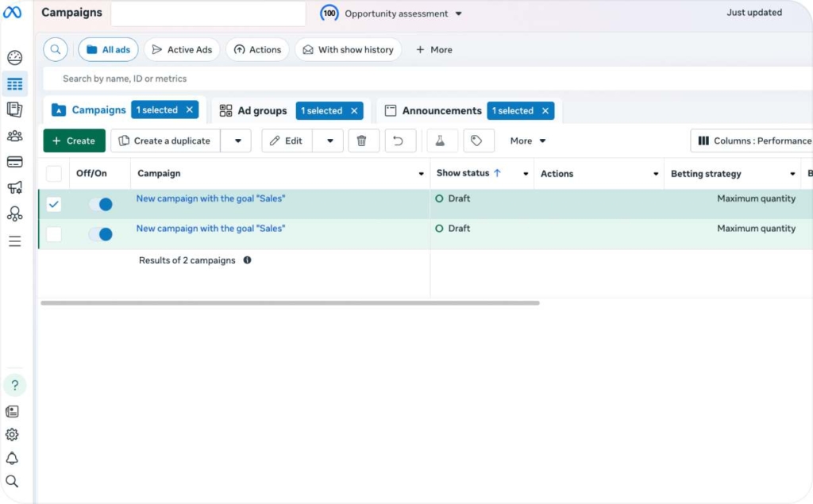Select the Campaigns table icon in sidebar
The height and width of the screenshot is (504, 813).
15,83
